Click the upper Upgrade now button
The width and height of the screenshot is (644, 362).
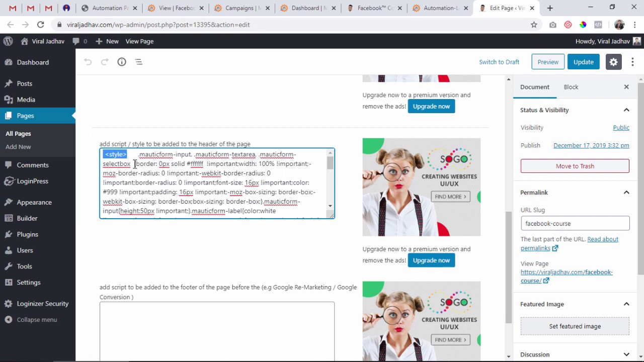pyautogui.click(x=431, y=106)
